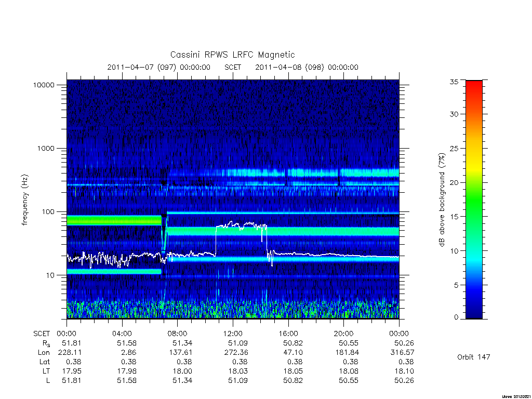Click Lon value '47.10'

[293, 353]
